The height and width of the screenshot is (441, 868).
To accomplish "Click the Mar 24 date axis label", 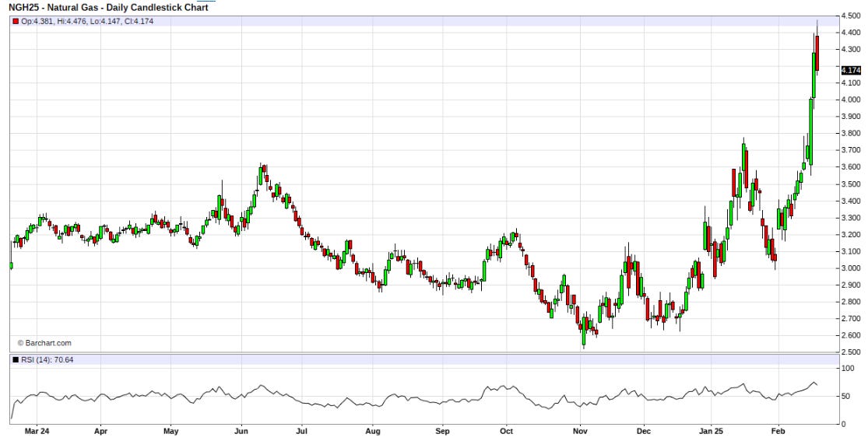I will [37, 430].
